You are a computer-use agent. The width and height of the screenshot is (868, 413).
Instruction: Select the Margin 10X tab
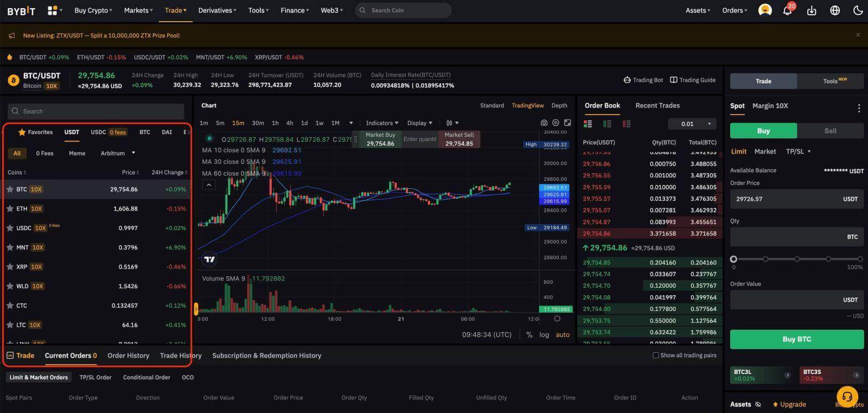pyautogui.click(x=770, y=106)
